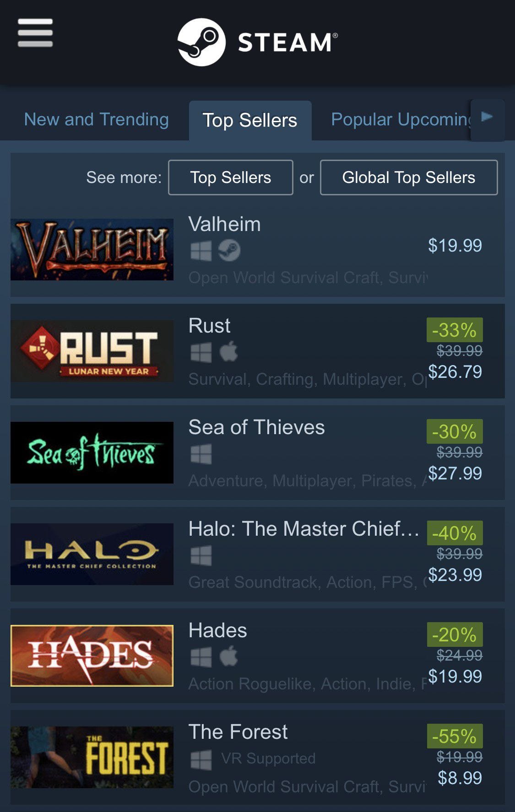Open the Rust Lunar New Year thumbnail
The image size is (515, 812).
92,351
